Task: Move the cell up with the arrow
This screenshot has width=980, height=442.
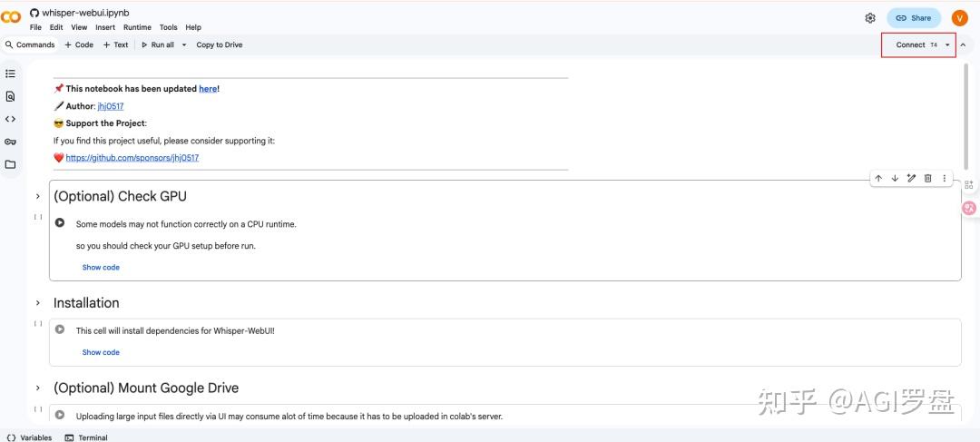Action: 878,178
